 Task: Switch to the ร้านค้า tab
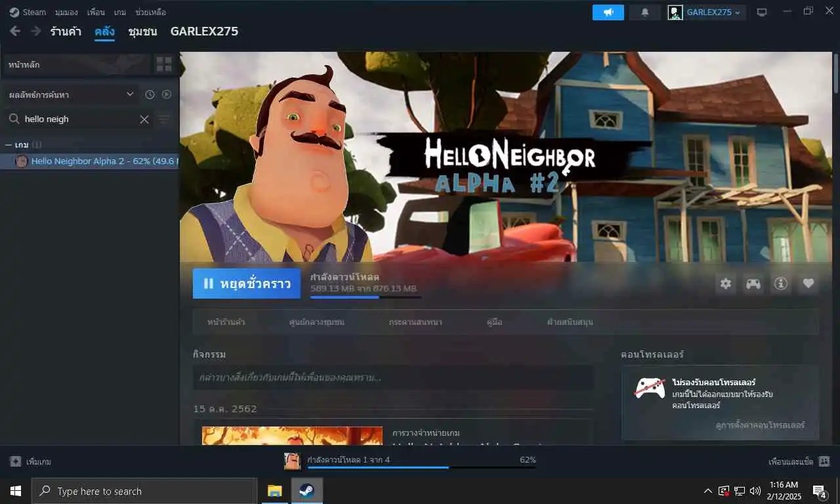click(x=66, y=31)
